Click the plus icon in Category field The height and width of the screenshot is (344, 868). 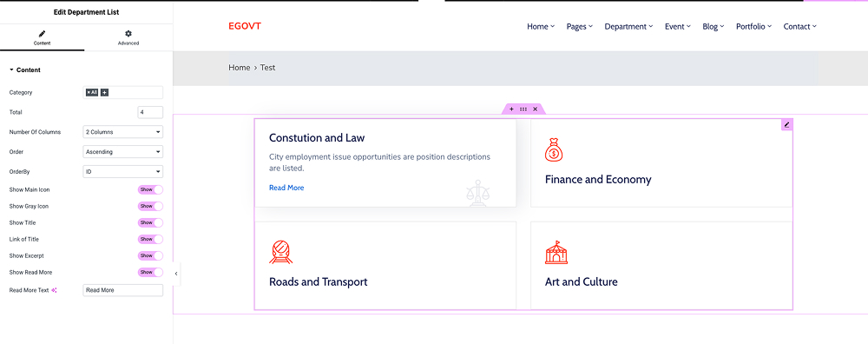(x=105, y=92)
